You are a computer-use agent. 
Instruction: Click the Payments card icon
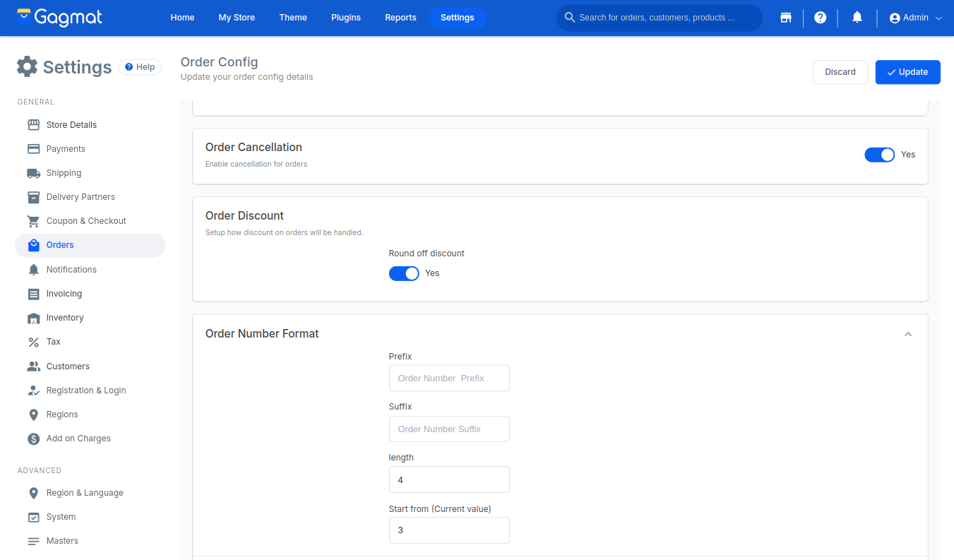click(33, 149)
